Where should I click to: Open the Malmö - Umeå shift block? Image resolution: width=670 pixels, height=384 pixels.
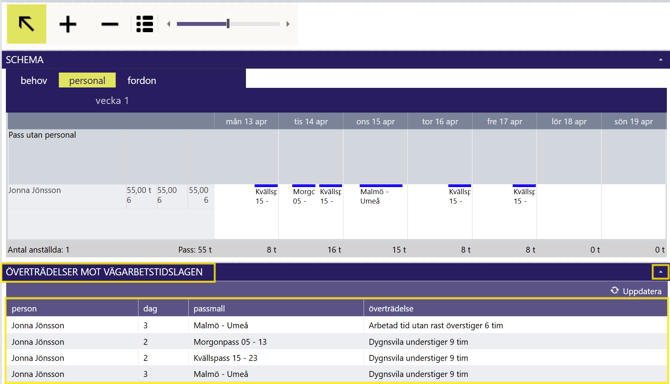(381, 196)
